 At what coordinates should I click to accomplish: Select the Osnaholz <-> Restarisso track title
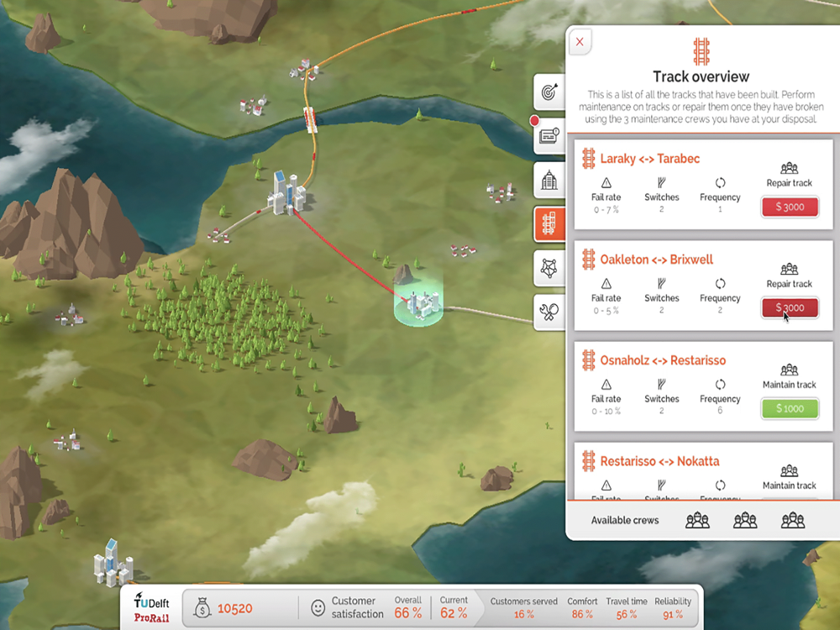tap(663, 360)
